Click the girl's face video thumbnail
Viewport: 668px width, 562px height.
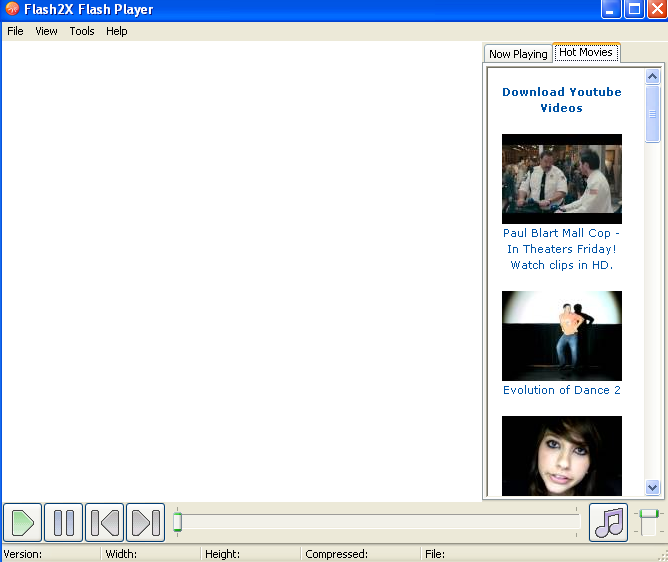[x=561, y=456]
